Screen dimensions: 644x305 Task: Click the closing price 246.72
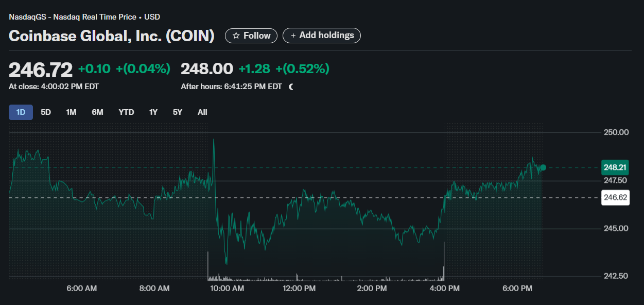(x=41, y=69)
